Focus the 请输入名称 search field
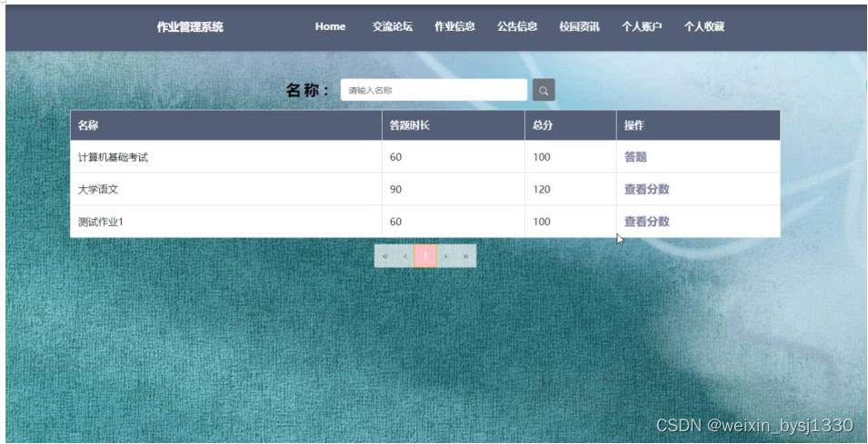 tap(434, 90)
